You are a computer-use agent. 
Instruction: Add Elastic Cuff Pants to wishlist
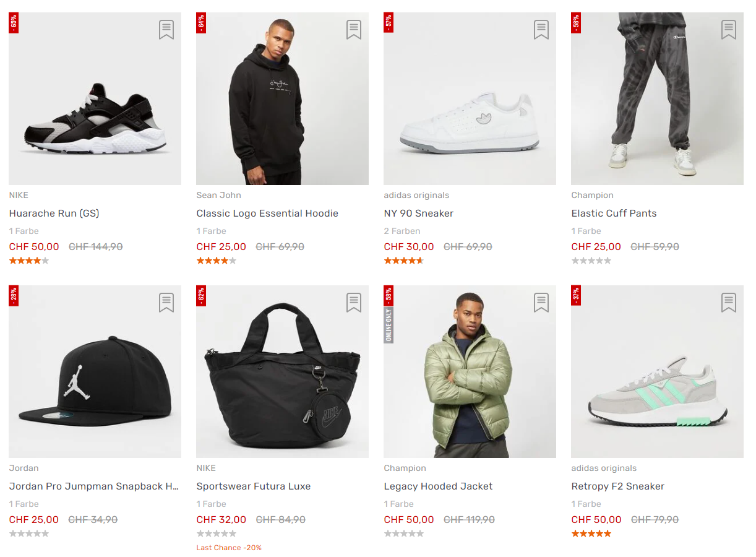(x=728, y=30)
